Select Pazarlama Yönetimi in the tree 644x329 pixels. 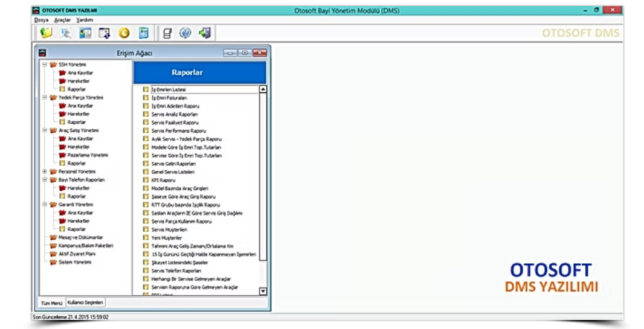88,155
